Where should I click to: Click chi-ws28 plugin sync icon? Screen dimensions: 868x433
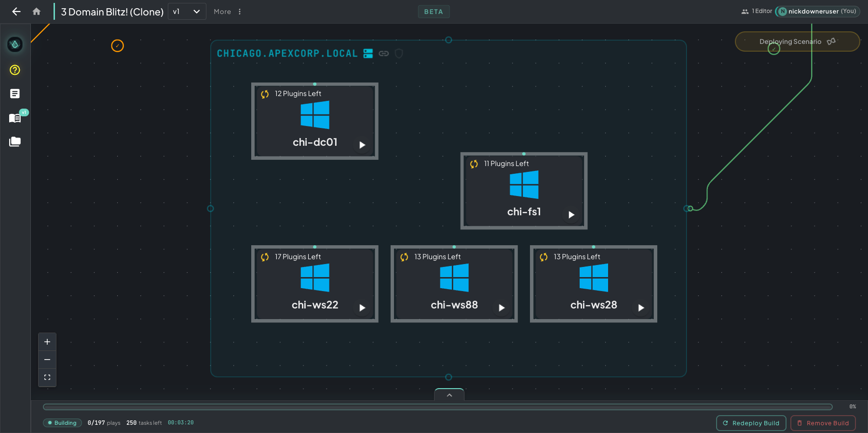click(x=543, y=257)
